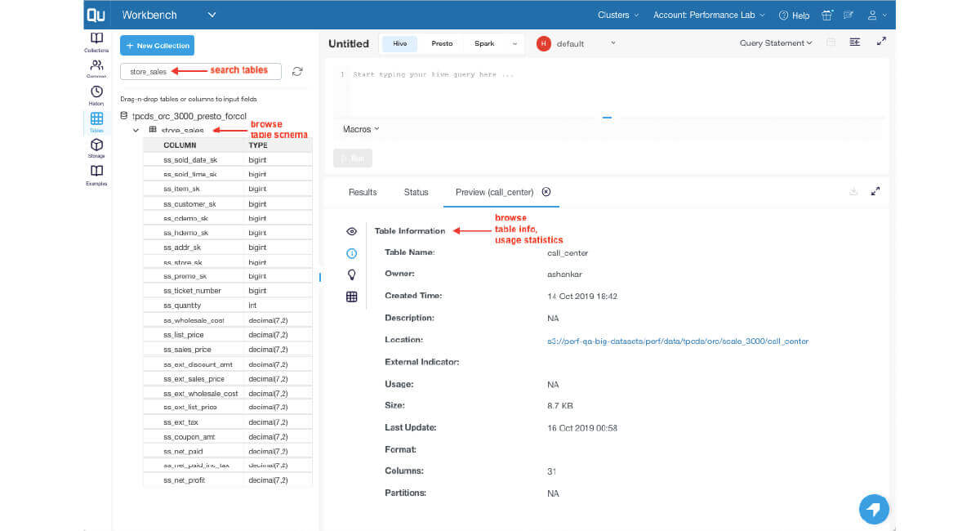Refresh the table list
Viewport: 980px width, 531px height.
click(297, 72)
